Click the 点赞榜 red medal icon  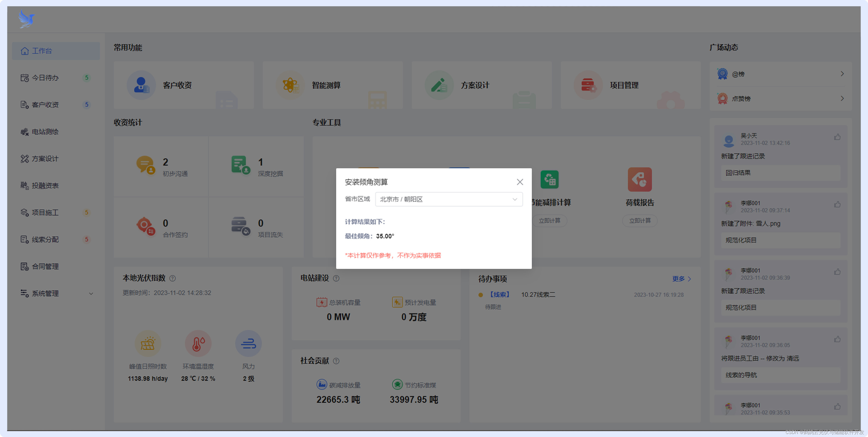tap(722, 98)
